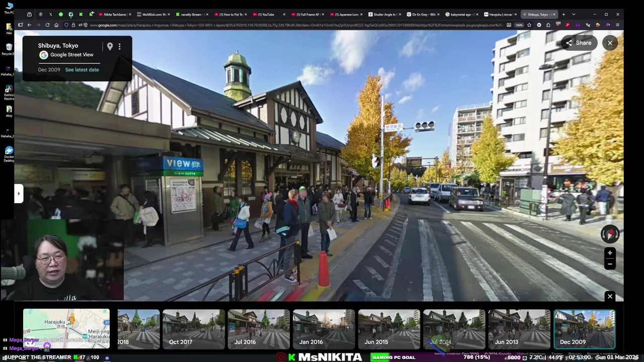The image size is (644, 362).
Task: Switch to the Nikita Tachibana tab
Action: 114,14
